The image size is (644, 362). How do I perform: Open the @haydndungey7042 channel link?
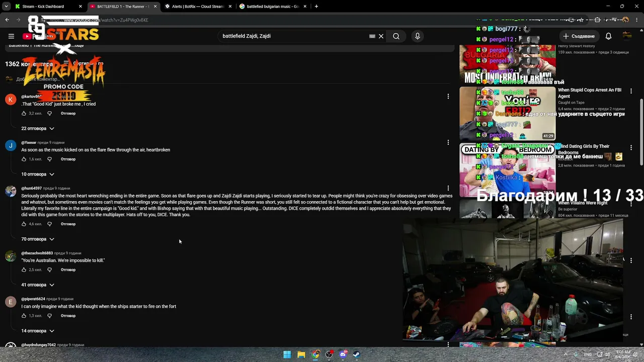click(38, 345)
